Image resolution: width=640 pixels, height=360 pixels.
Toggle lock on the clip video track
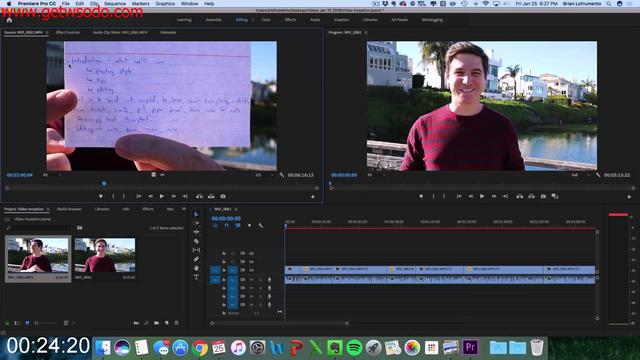(224, 270)
